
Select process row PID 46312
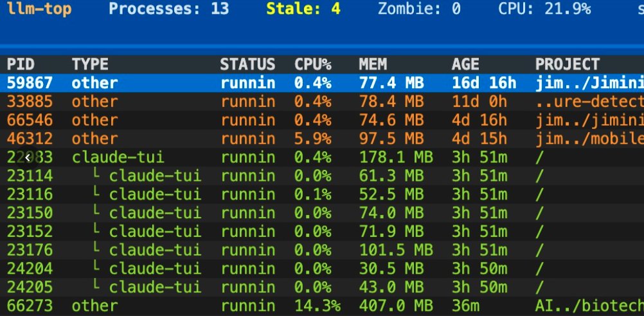click(322, 138)
